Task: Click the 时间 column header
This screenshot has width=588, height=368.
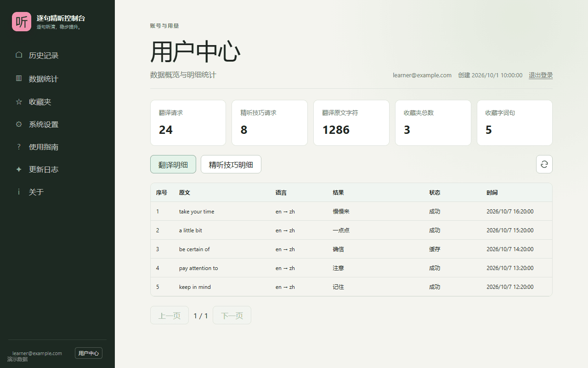Action: pyautogui.click(x=492, y=193)
